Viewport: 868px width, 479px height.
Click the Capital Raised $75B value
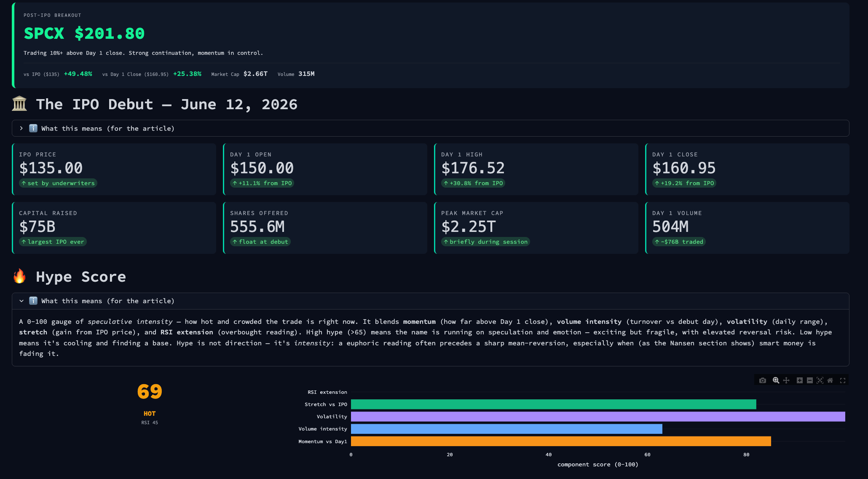(x=38, y=227)
